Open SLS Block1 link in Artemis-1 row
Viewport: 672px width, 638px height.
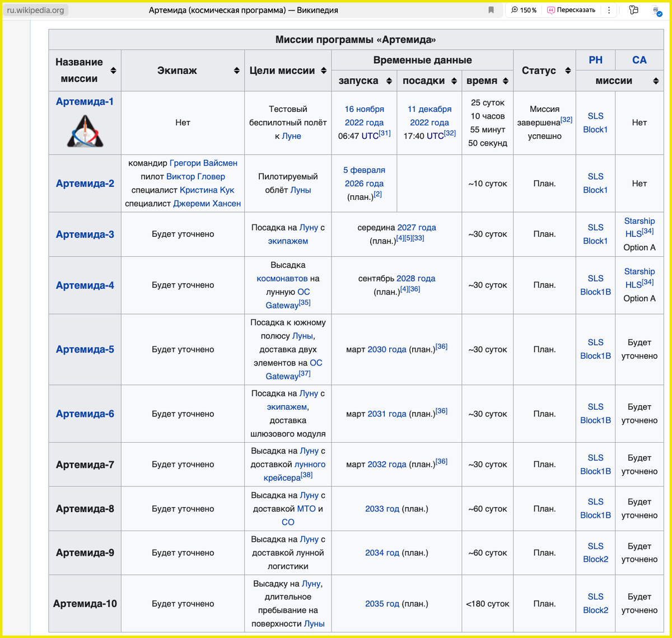pos(595,123)
